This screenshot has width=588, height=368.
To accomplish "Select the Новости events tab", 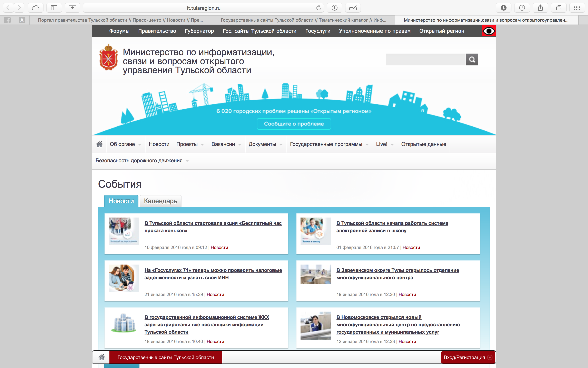I will 121,201.
